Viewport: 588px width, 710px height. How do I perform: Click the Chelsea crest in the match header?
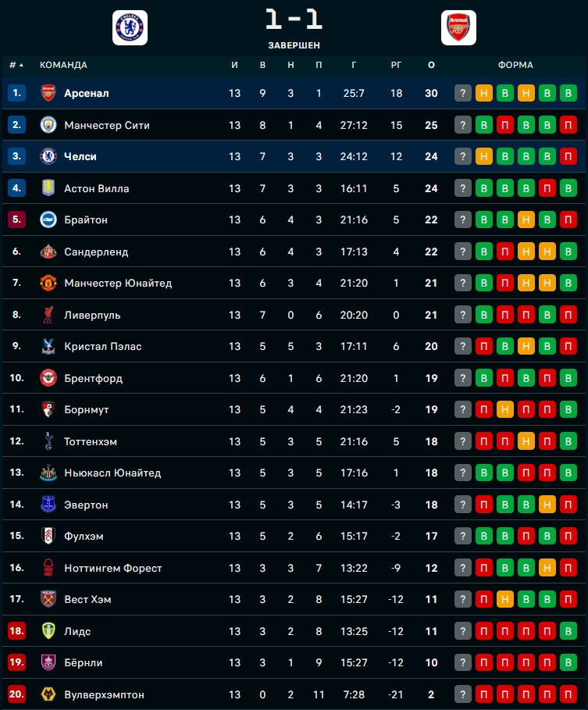130,28
